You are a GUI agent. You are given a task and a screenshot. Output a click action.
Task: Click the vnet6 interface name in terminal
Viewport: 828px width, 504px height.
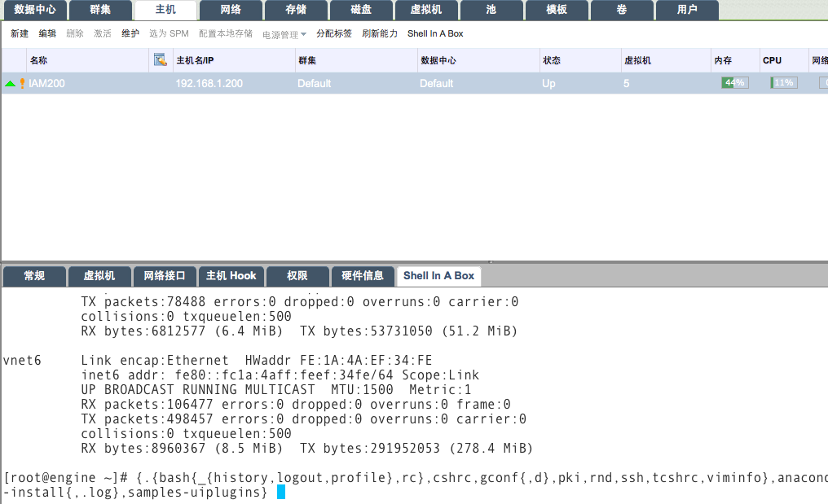22,361
